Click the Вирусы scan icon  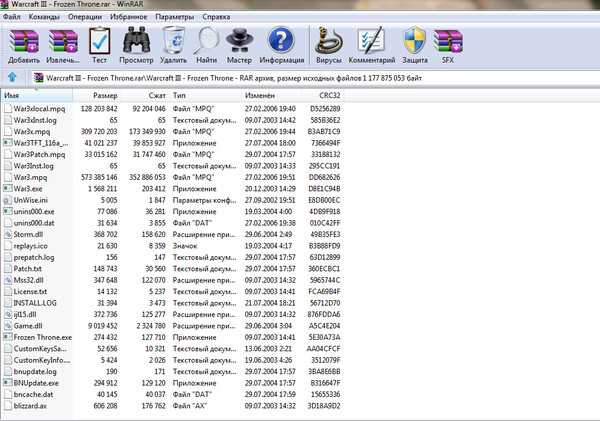coord(329,41)
